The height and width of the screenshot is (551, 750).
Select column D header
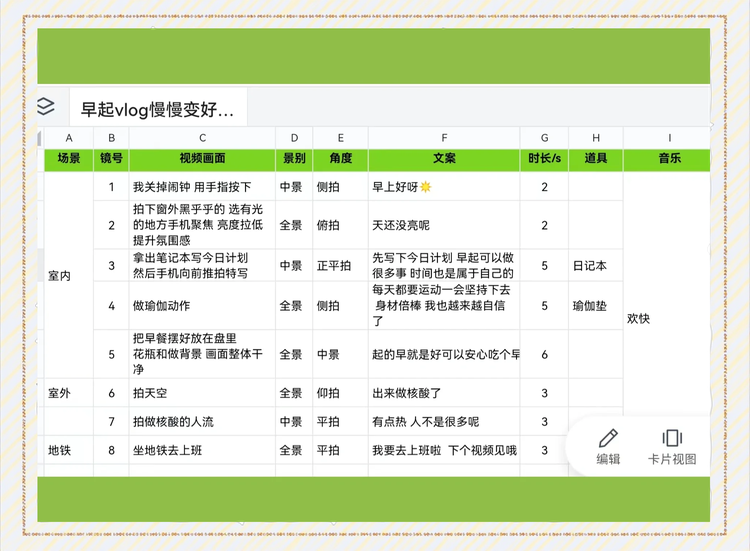(x=294, y=138)
